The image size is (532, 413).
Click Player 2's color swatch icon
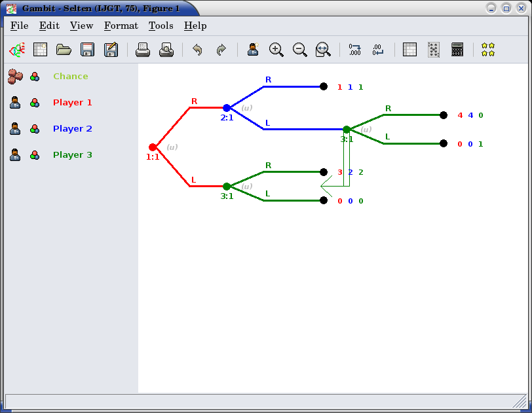coord(35,129)
